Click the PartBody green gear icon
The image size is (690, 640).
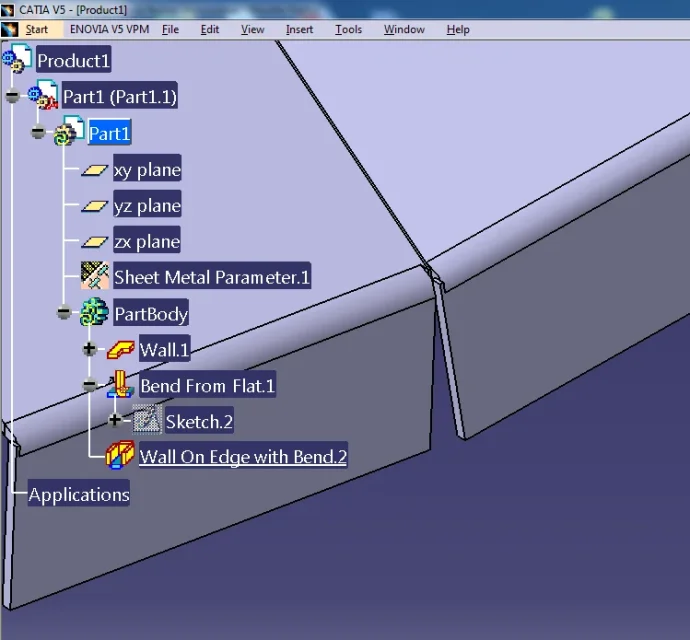pyautogui.click(x=94, y=312)
